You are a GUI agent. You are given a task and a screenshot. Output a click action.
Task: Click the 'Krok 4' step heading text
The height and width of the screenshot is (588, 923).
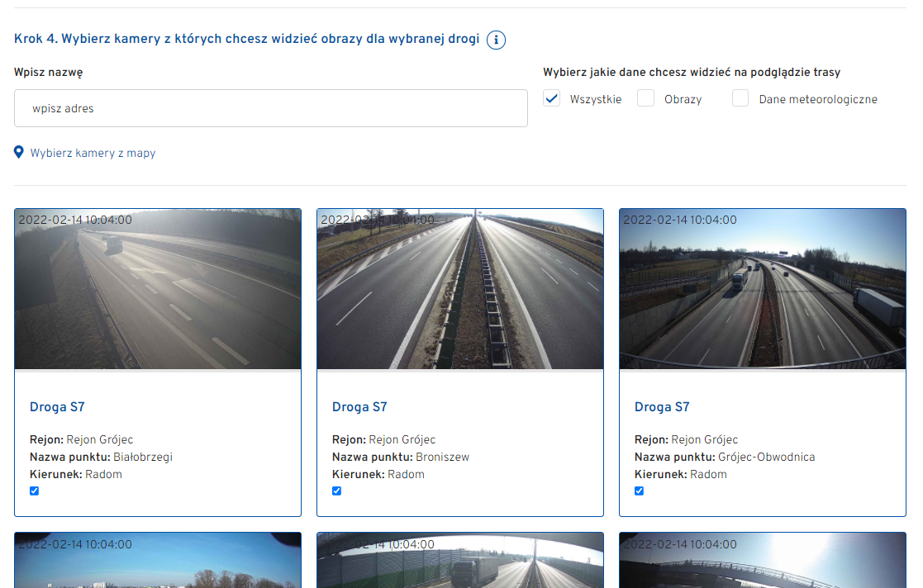[x=246, y=39]
